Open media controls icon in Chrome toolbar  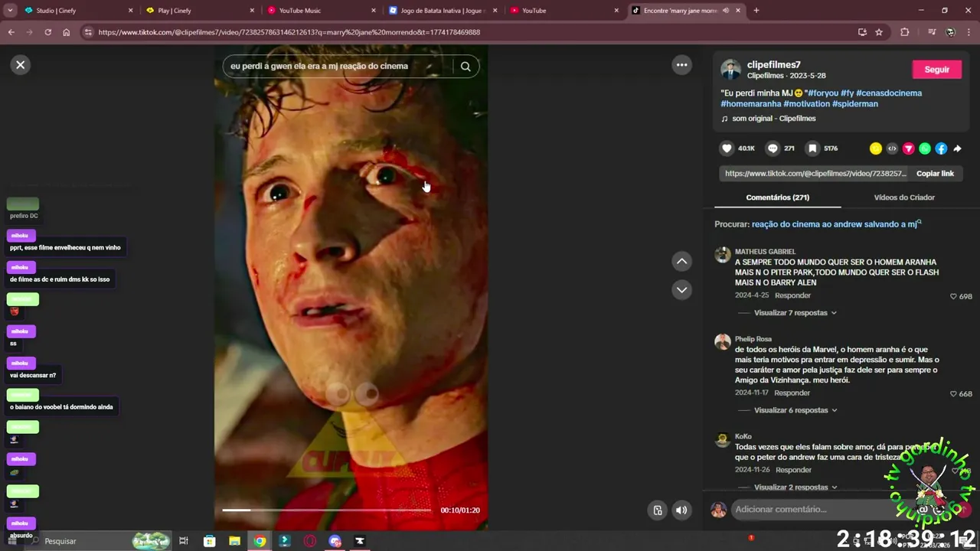tap(932, 32)
